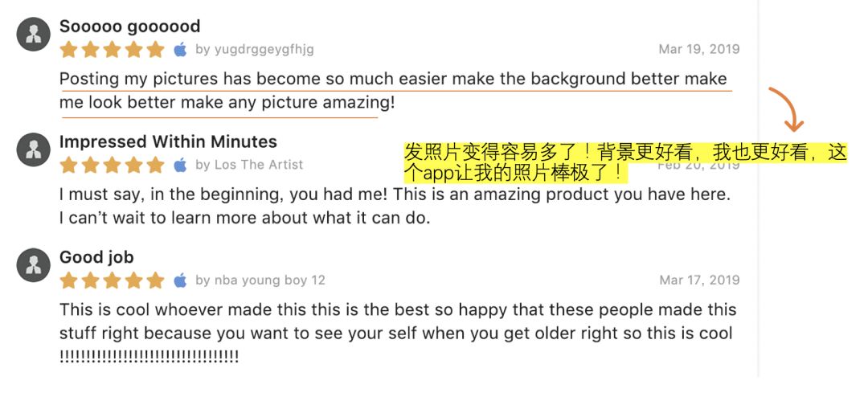The image size is (868, 397).
Task: Click star rating of Good job review
Action: coord(112,280)
